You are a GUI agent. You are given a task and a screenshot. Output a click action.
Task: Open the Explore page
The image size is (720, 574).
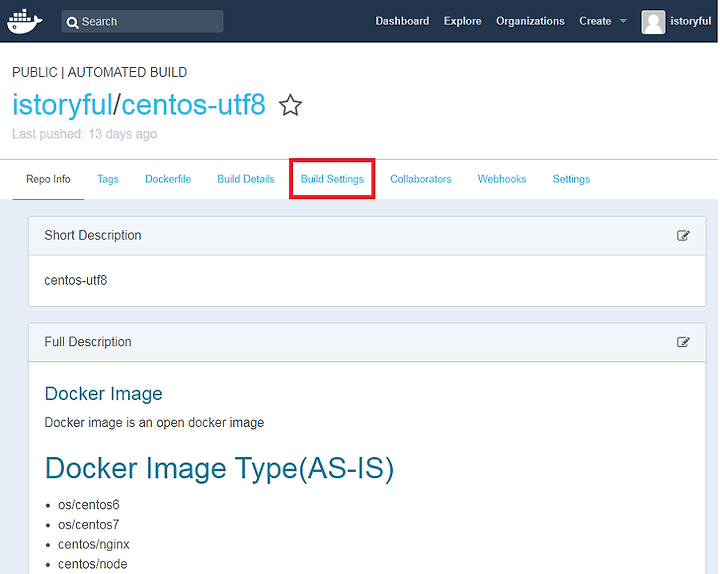tap(462, 21)
